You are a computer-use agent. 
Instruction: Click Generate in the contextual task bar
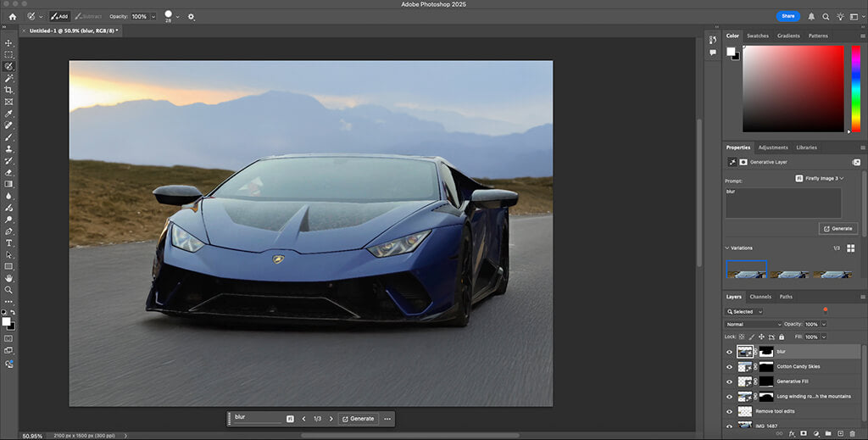(x=359, y=419)
